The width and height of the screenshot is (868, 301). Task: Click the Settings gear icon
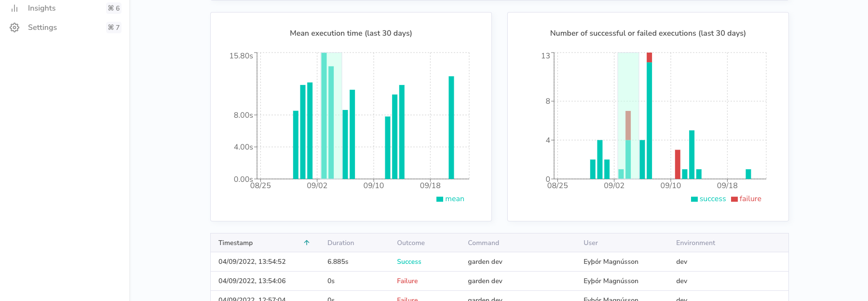pos(14,27)
